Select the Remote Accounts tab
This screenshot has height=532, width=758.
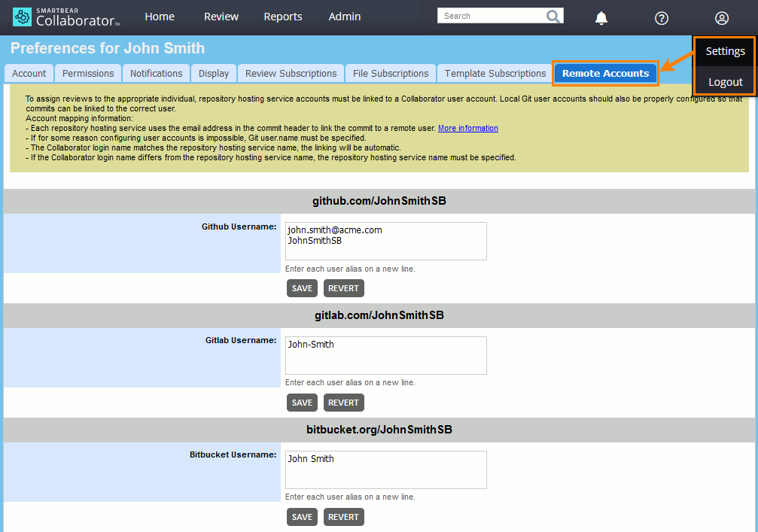pos(605,74)
